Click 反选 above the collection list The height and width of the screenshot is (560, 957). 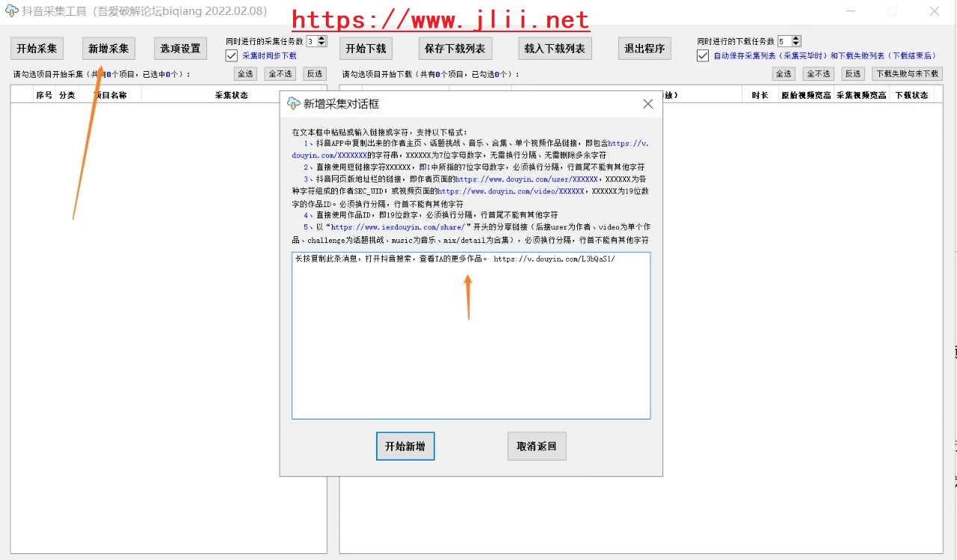(x=315, y=74)
